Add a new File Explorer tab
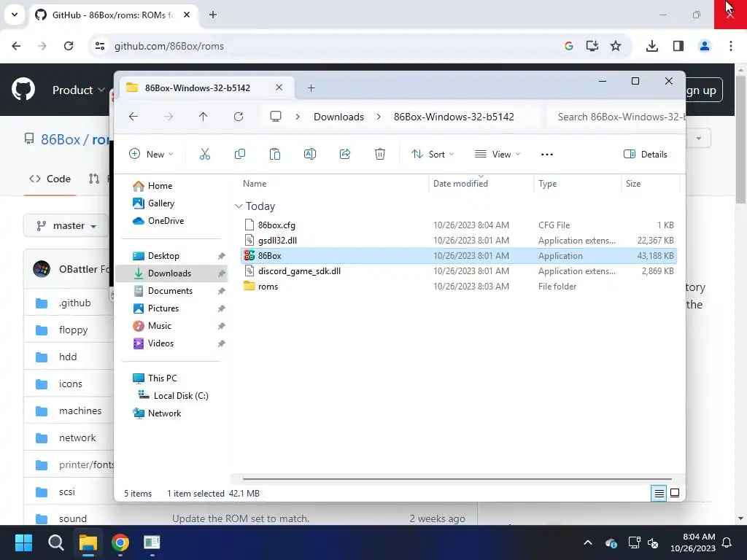 coord(311,87)
